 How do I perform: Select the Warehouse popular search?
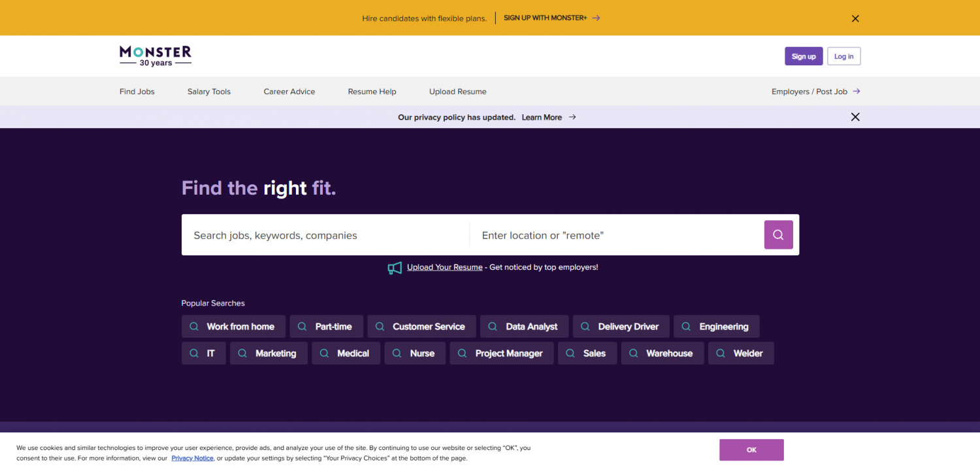pyautogui.click(x=662, y=353)
